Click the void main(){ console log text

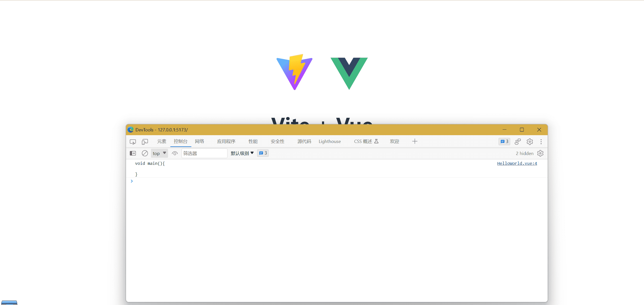point(150,163)
